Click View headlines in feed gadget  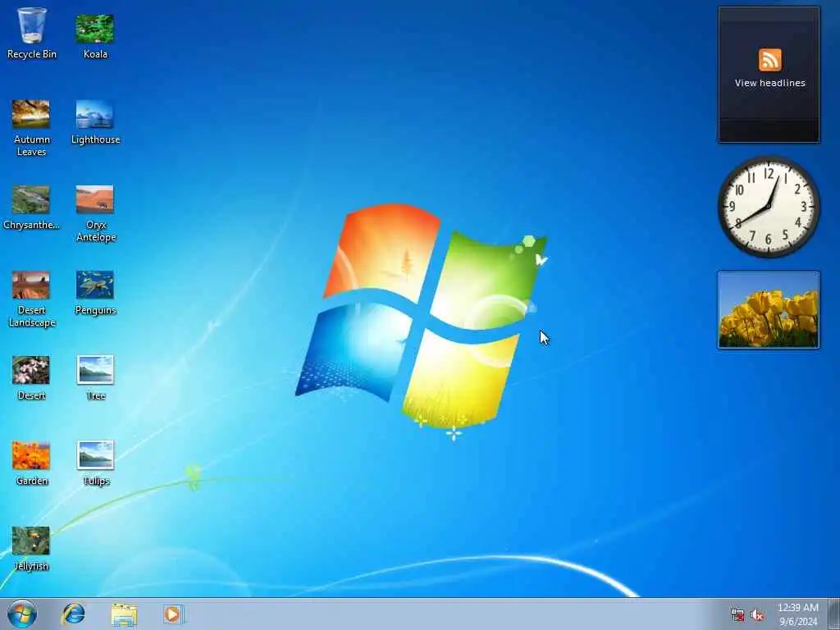(769, 83)
